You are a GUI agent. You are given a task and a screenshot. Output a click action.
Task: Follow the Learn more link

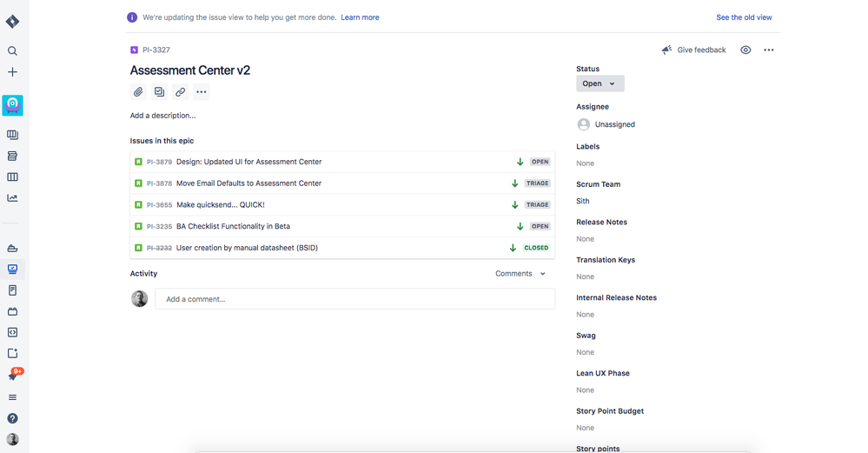360,17
